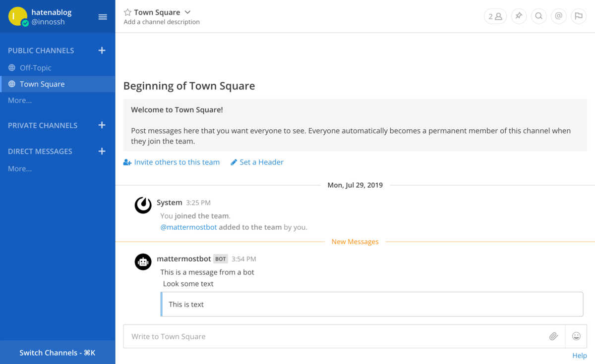Show channel members list icon

click(495, 16)
